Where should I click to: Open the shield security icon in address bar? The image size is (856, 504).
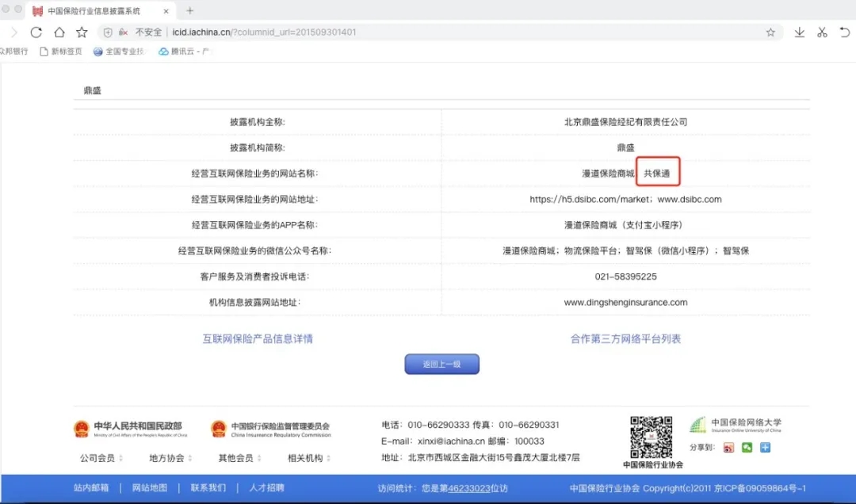[x=108, y=32]
